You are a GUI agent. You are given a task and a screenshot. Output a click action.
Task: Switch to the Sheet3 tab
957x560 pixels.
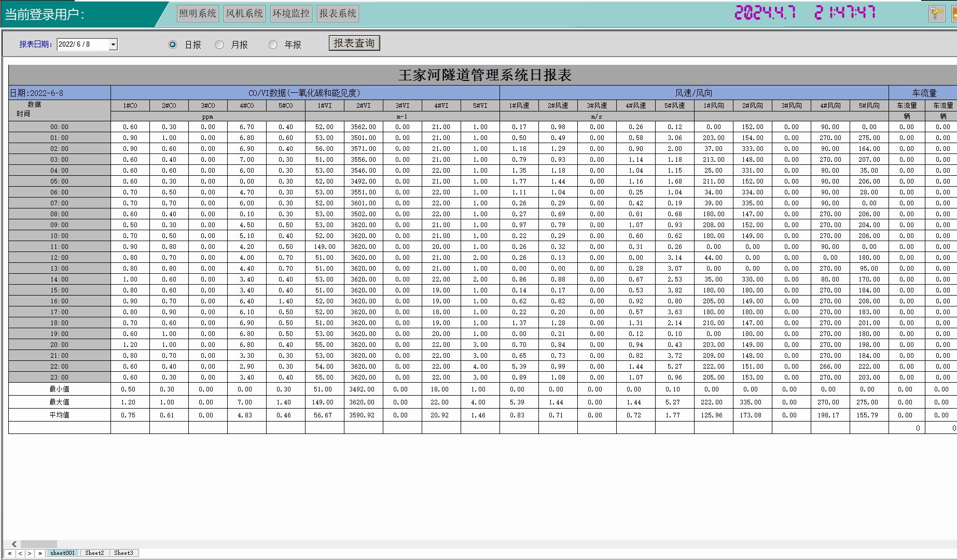tap(124, 553)
